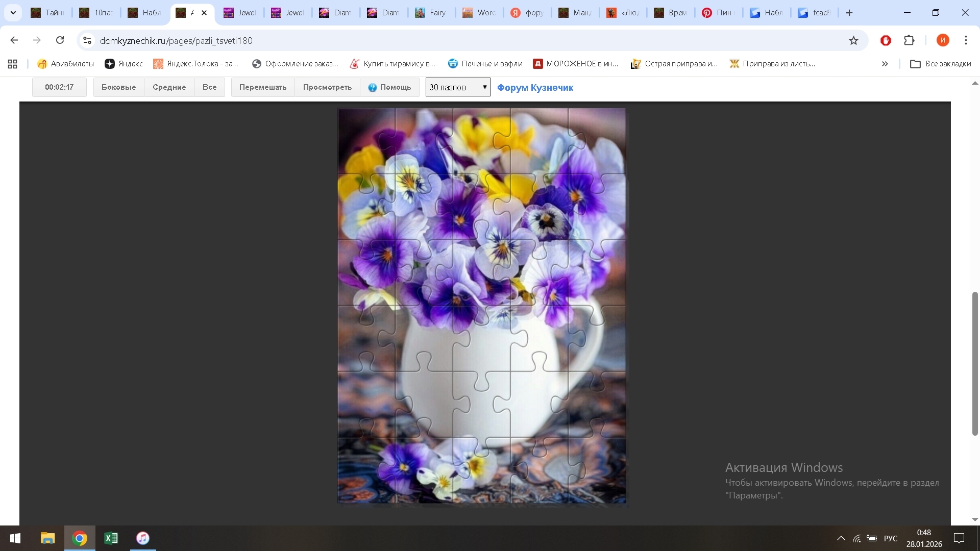Viewport: 980px width, 551px height.
Task: Open the tab search dropdown arrow
Action: pos(13,13)
